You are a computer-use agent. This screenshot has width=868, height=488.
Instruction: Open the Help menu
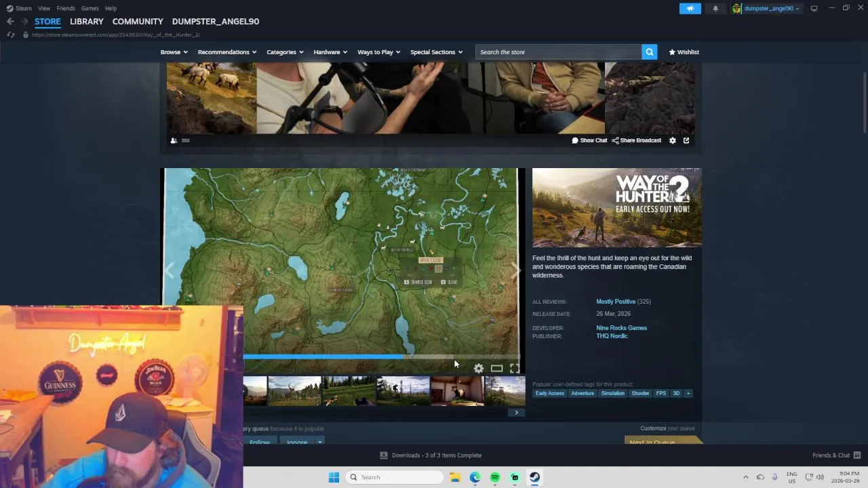(111, 8)
